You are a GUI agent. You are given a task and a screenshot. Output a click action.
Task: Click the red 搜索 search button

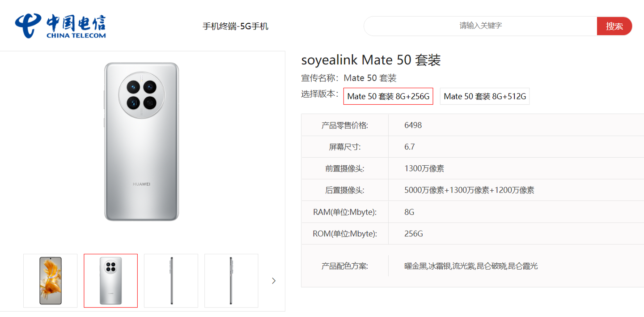(x=614, y=26)
